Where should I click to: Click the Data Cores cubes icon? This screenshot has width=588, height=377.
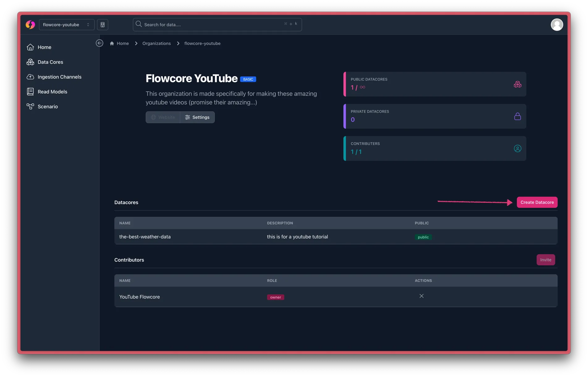point(30,62)
